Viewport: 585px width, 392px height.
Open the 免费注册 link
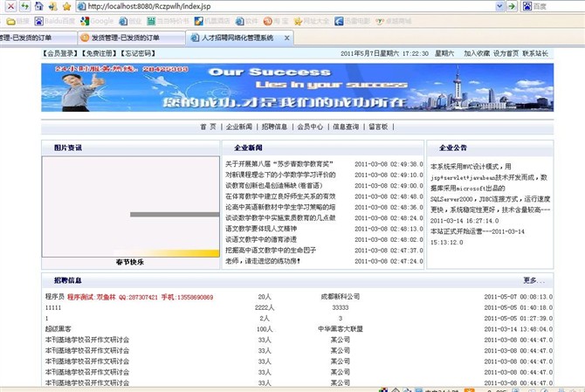click(x=99, y=53)
